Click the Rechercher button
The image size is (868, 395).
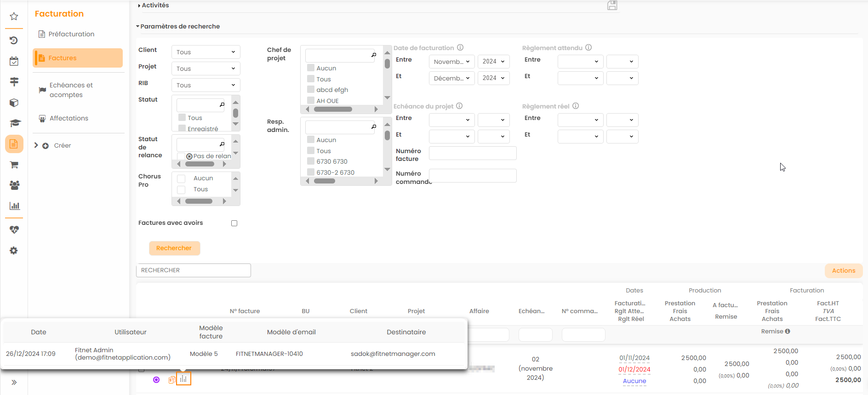pyautogui.click(x=174, y=248)
